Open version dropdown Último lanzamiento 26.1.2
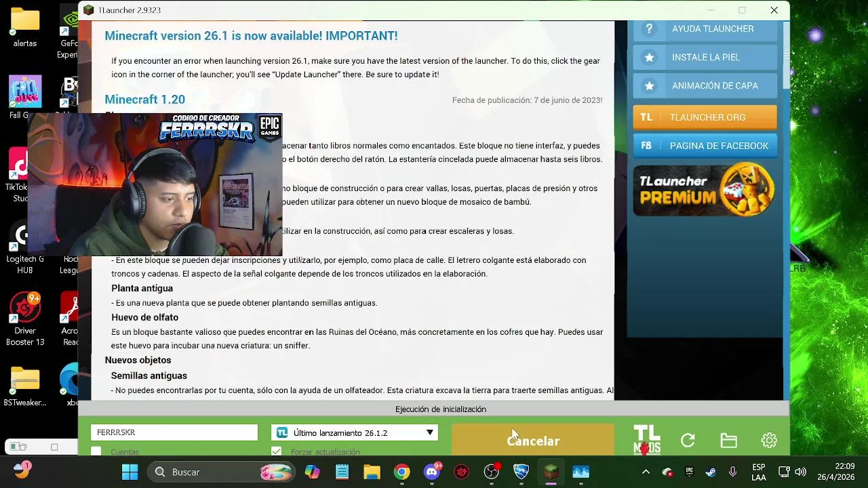 (x=355, y=432)
